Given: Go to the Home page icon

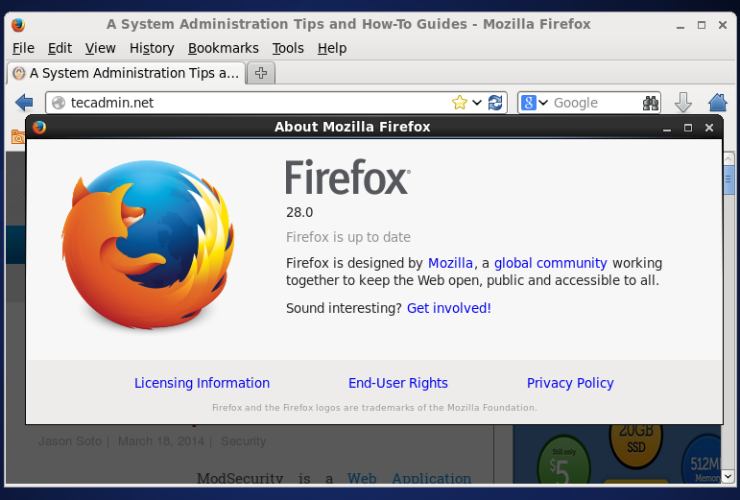Looking at the screenshot, I should (x=717, y=102).
